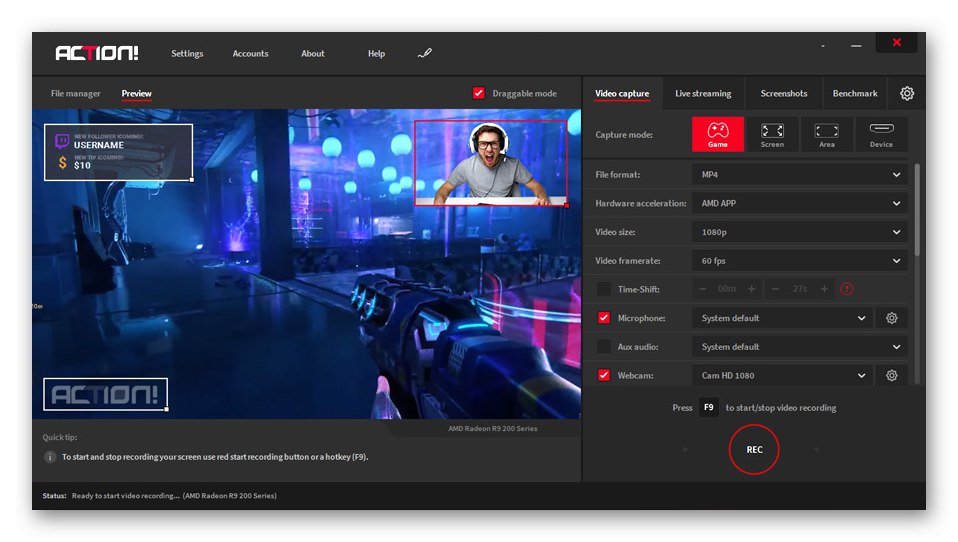Open the capture settings gear beside Benchmark
The image size is (958, 542).
(x=907, y=93)
